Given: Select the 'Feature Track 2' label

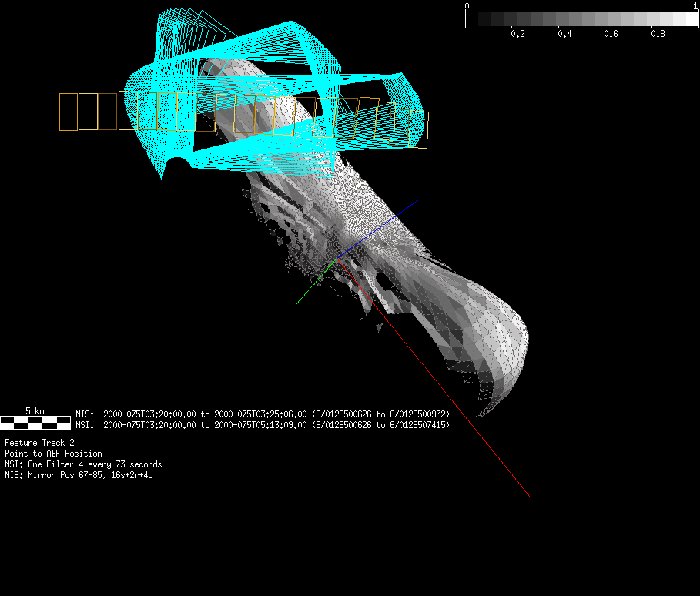Looking at the screenshot, I should tap(39, 443).
